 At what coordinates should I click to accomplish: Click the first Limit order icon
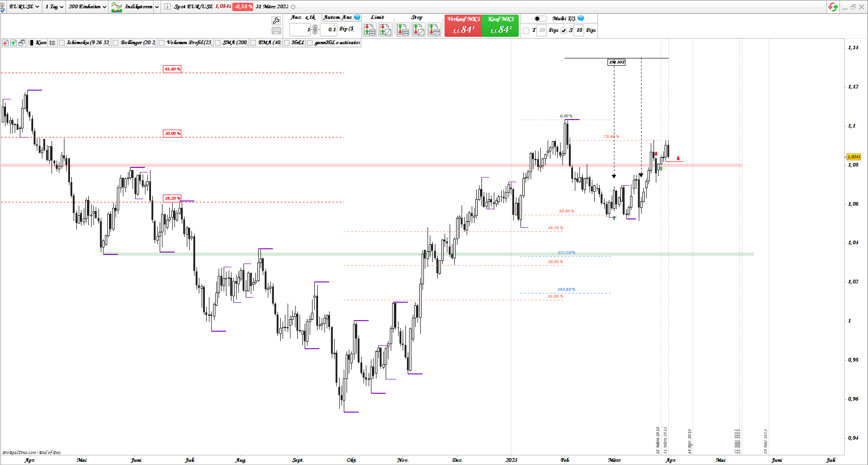370,29
